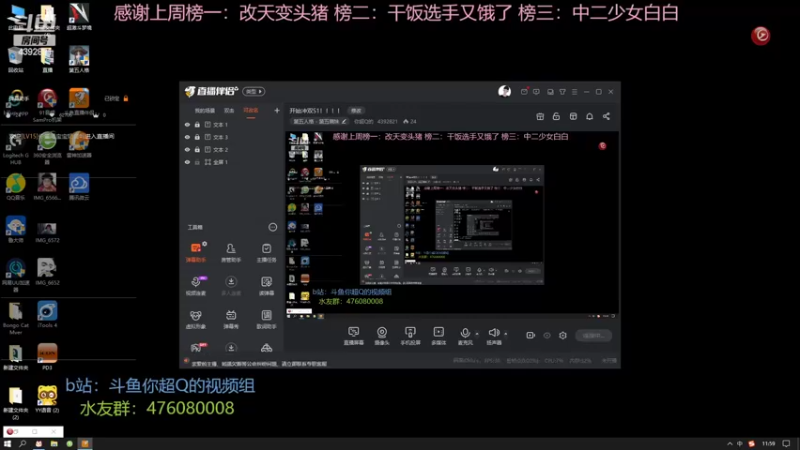Open the 虚拟形象 bear-face tool
The width and height of the screenshot is (800, 450).
[196, 319]
